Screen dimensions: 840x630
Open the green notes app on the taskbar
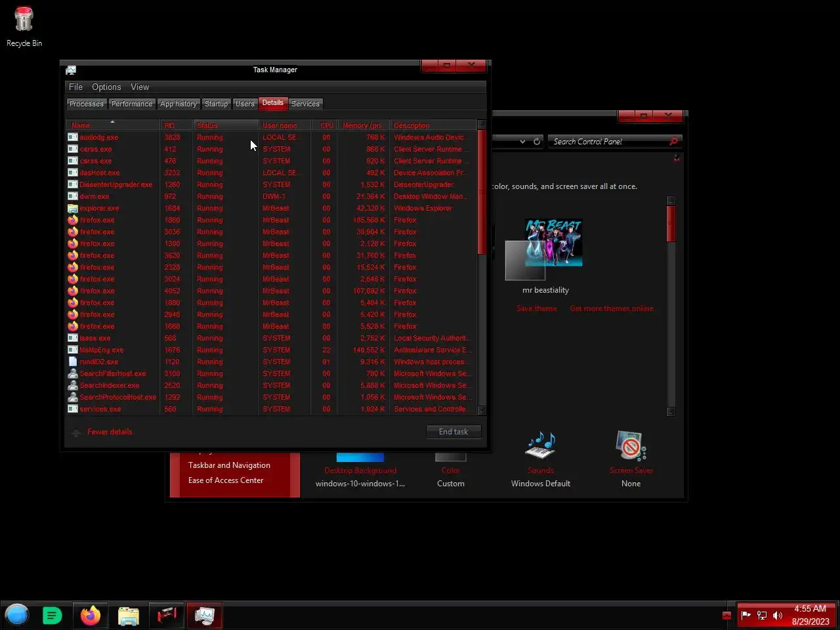[x=52, y=616]
